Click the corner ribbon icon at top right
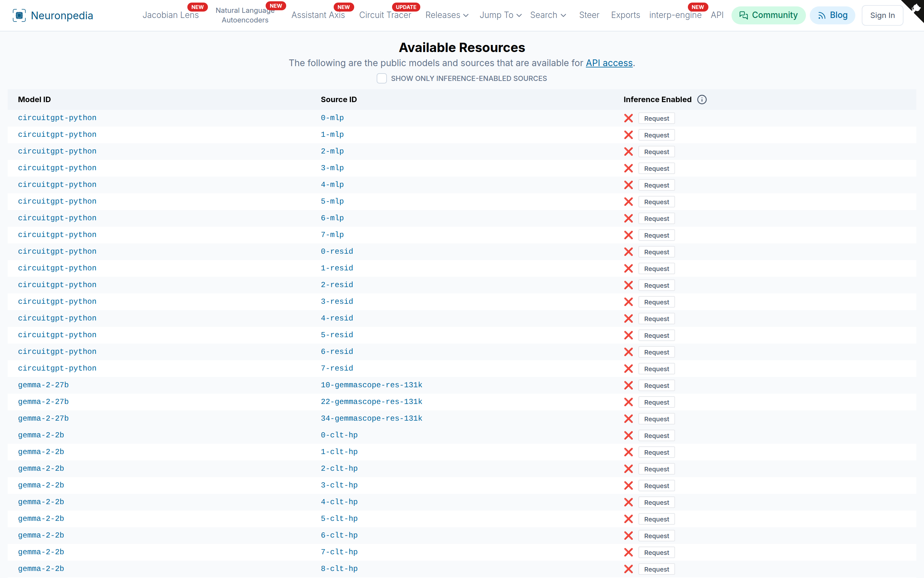The width and height of the screenshot is (924, 578). tap(916, 8)
